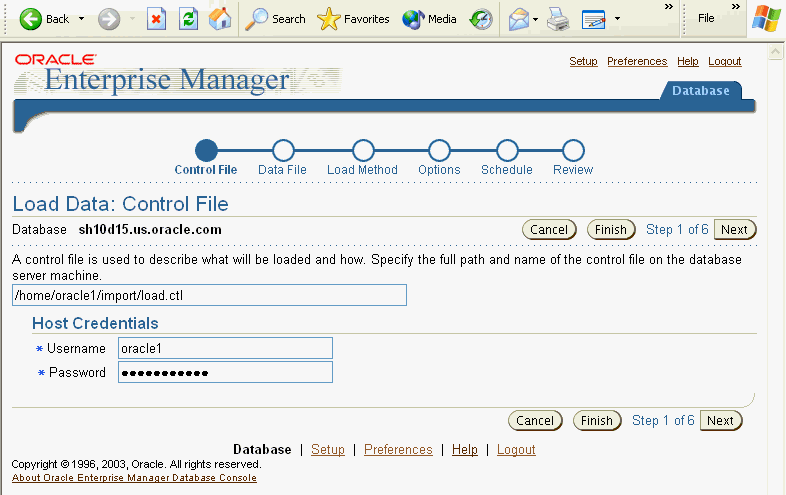Open the File menu

(706, 18)
